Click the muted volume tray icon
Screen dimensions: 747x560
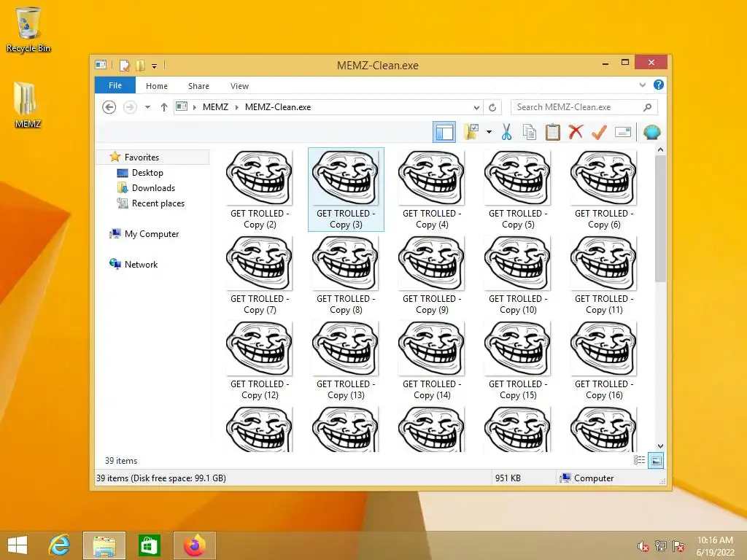pyautogui.click(x=643, y=546)
